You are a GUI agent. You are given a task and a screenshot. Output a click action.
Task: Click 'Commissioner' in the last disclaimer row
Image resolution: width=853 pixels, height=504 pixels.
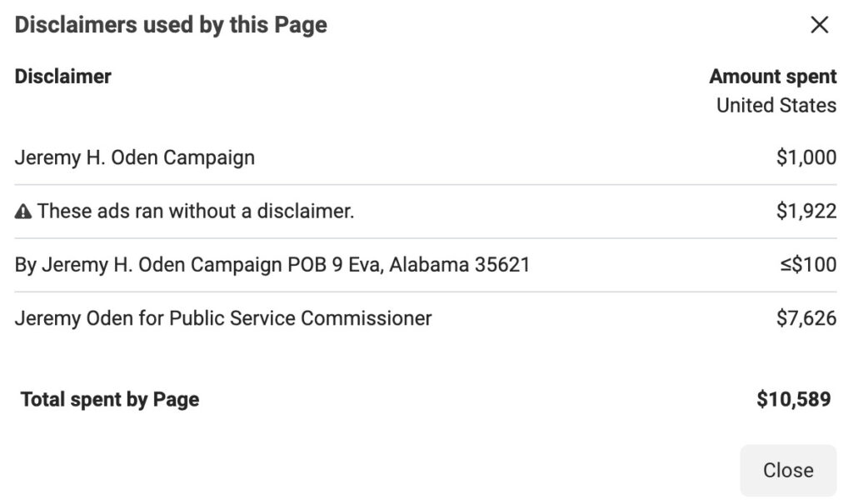click(367, 318)
